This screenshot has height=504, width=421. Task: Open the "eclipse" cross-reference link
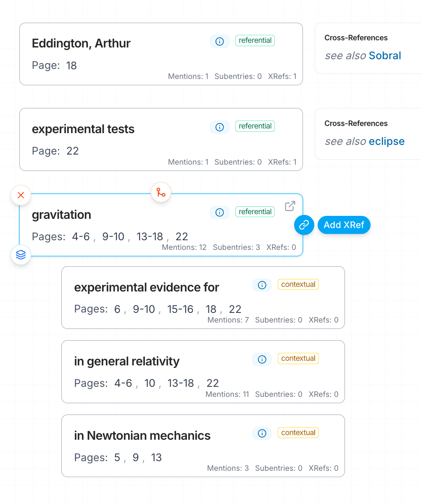[x=386, y=141]
